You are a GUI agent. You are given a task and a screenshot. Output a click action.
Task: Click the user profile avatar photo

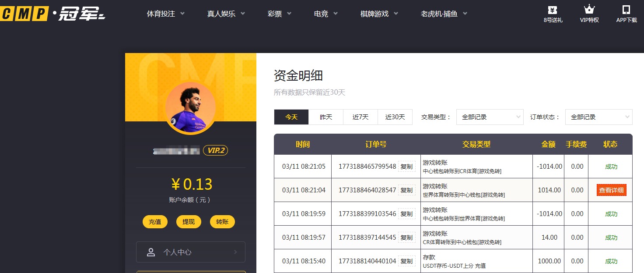(x=190, y=106)
